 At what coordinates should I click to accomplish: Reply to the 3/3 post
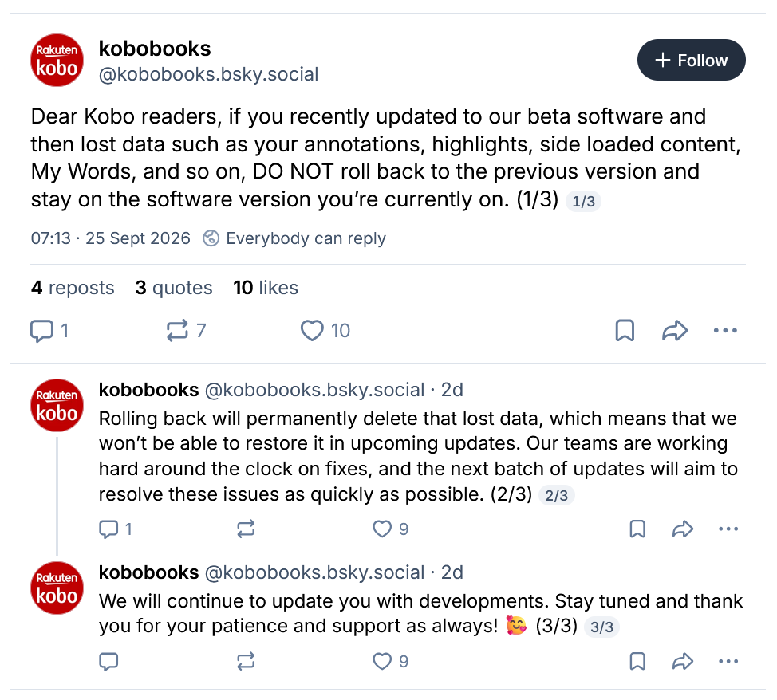click(x=108, y=662)
